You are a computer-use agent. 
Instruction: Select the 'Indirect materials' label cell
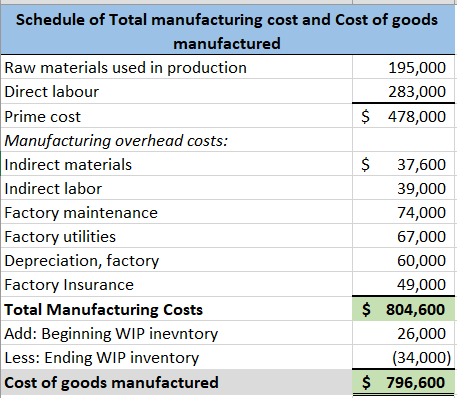click(x=177, y=164)
